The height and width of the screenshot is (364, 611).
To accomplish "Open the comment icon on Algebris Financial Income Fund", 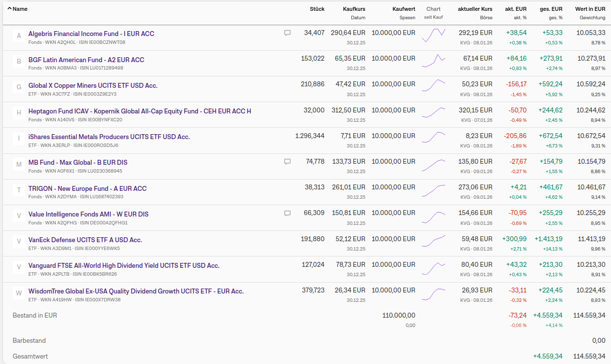I will pos(287,33).
